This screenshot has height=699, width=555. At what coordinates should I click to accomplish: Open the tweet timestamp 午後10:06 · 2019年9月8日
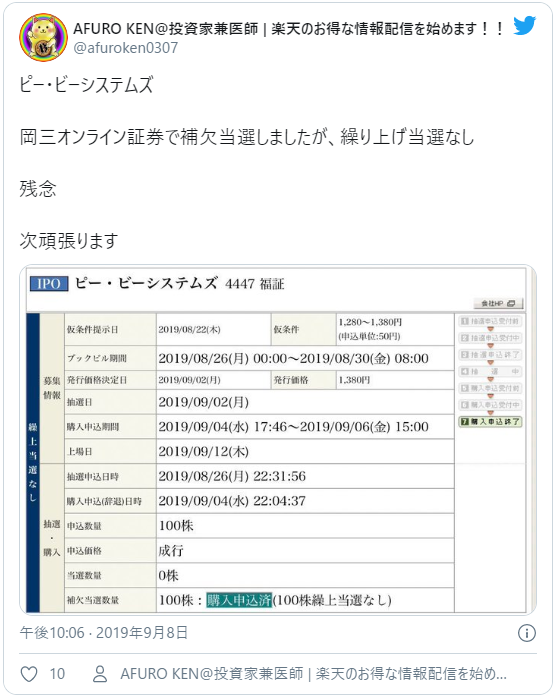point(103,633)
